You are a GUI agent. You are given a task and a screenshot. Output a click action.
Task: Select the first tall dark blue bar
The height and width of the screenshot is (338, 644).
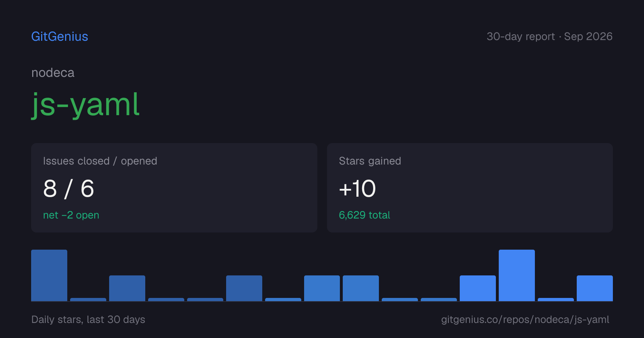pos(49,275)
